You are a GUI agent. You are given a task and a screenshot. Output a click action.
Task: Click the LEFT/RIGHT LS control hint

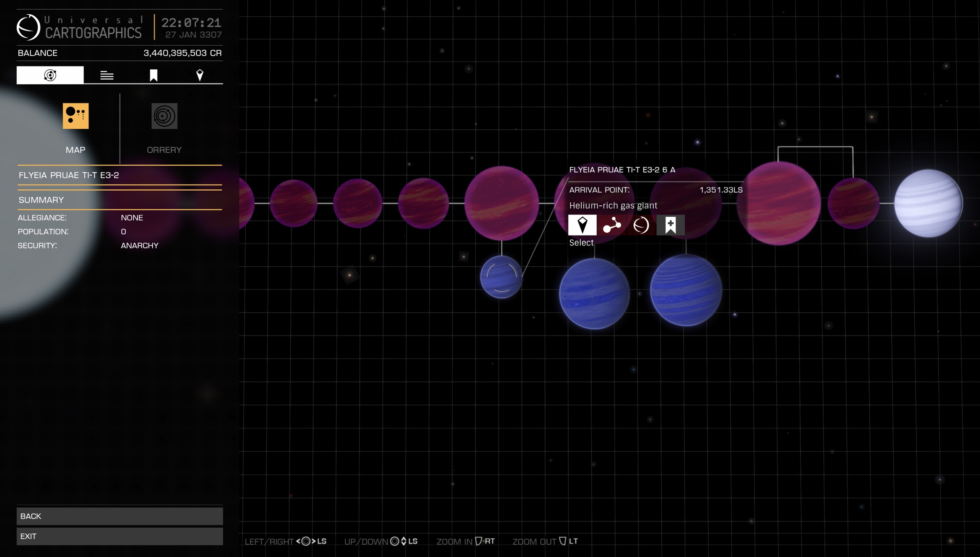(x=285, y=541)
